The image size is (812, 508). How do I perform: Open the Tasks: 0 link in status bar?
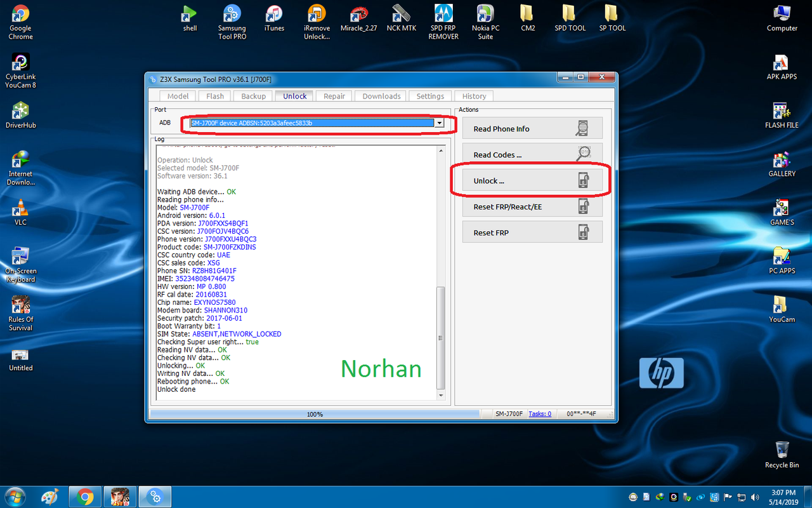(540, 414)
